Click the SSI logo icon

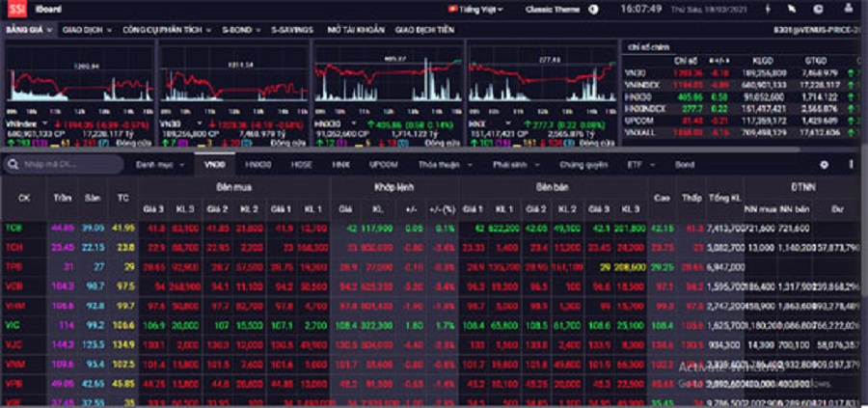[15, 9]
